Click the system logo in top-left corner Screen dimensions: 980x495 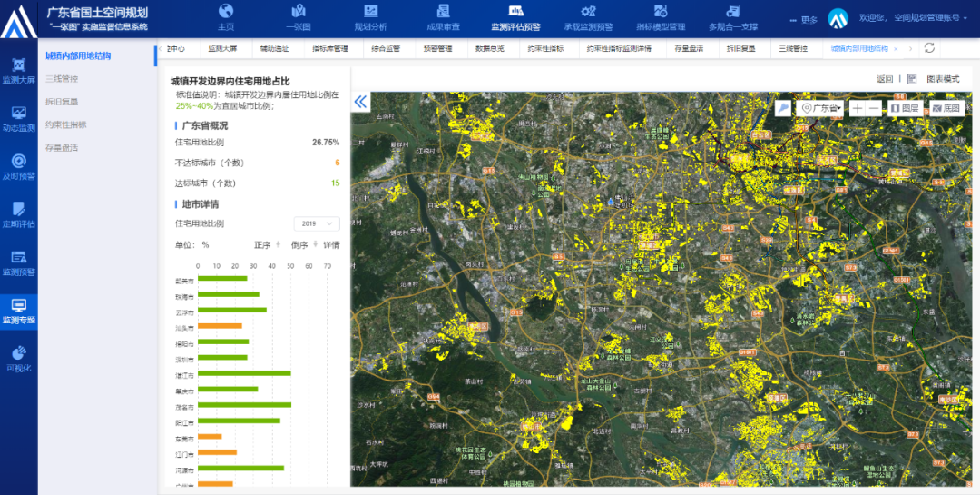[18, 22]
